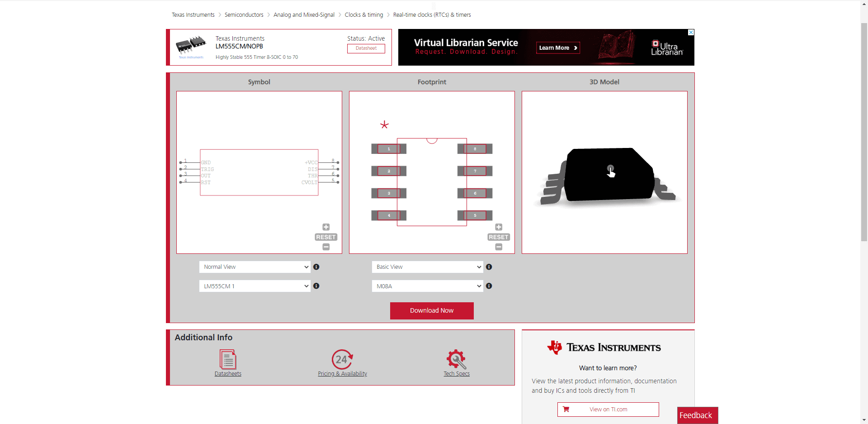Image resolution: width=868 pixels, height=424 pixels.
Task: Open the Feedback tab
Action: 698,415
